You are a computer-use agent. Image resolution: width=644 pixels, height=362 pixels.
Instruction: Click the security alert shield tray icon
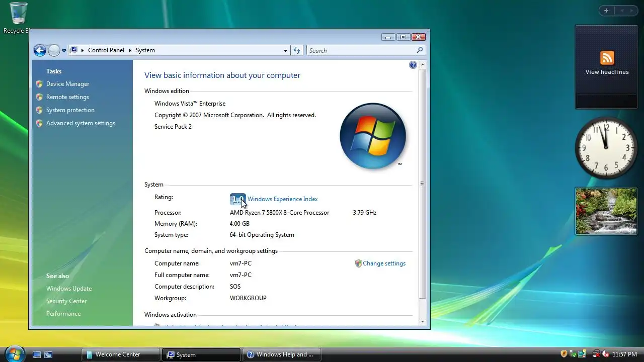click(564, 354)
